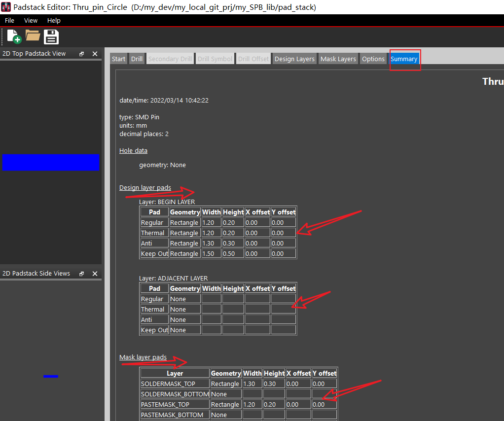Undock the 2D Padstack Side Views panel
Image resolution: width=504 pixels, height=421 pixels.
(81, 273)
